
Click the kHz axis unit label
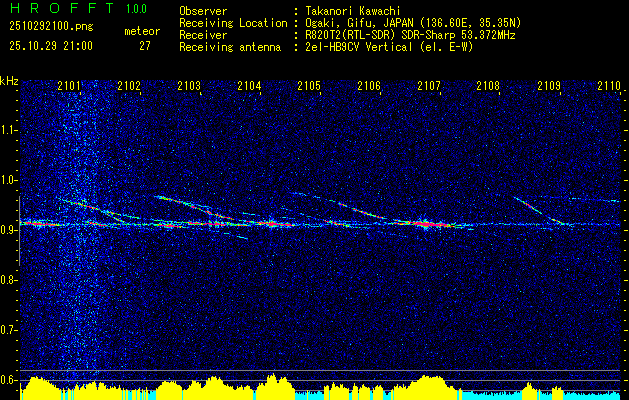[9, 81]
